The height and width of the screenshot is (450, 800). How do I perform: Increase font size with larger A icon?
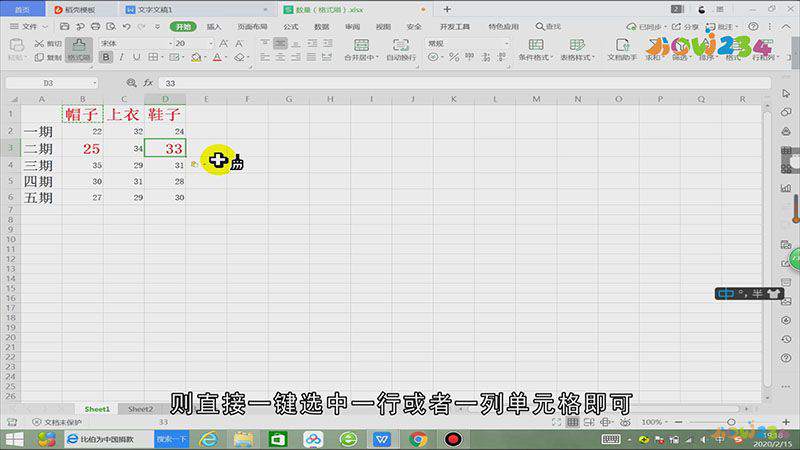pyautogui.click(x=223, y=43)
